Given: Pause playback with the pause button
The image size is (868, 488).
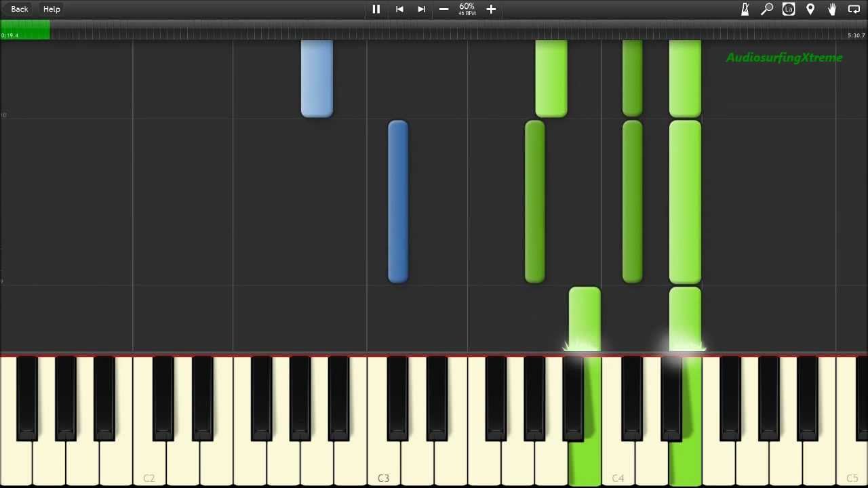Looking at the screenshot, I should (376, 9).
